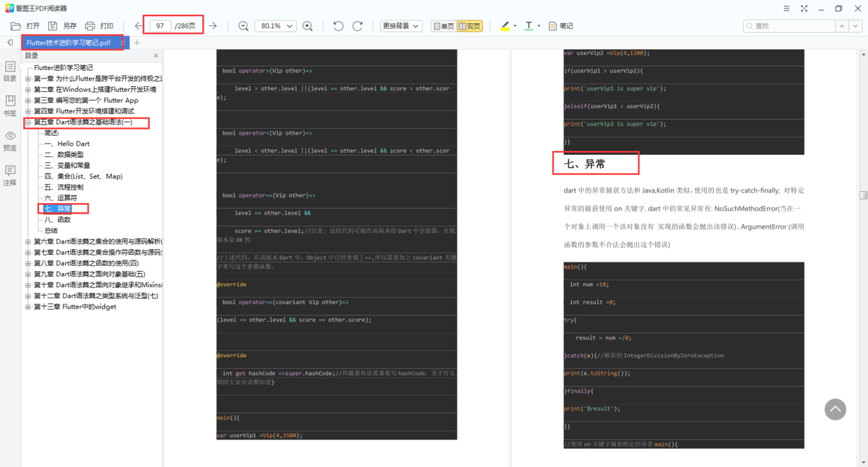Rotate page clockwise
This screenshot has width=868, height=467.
[358, 26]
